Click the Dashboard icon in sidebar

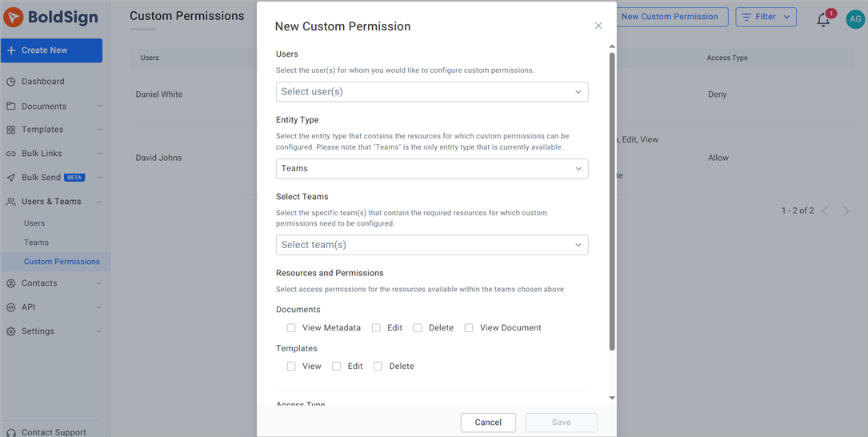11,82
